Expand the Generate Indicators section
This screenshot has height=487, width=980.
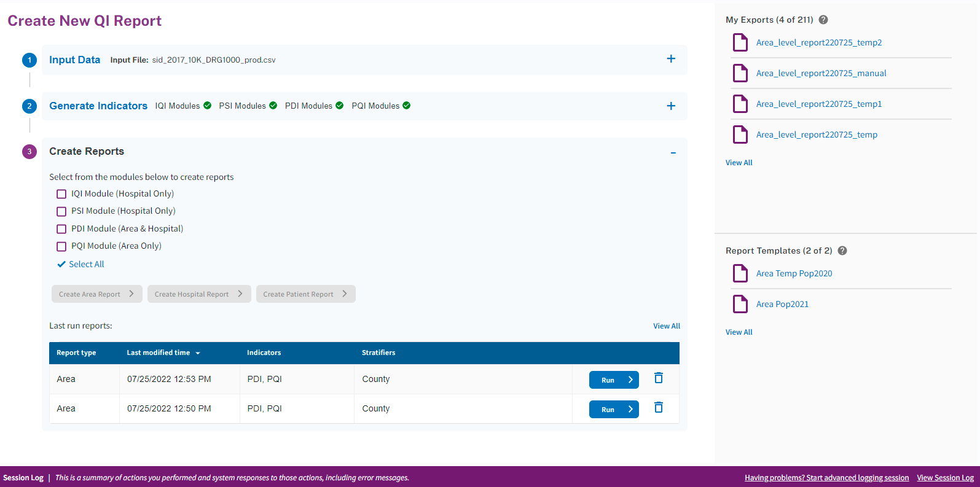[x=671, y=106]
